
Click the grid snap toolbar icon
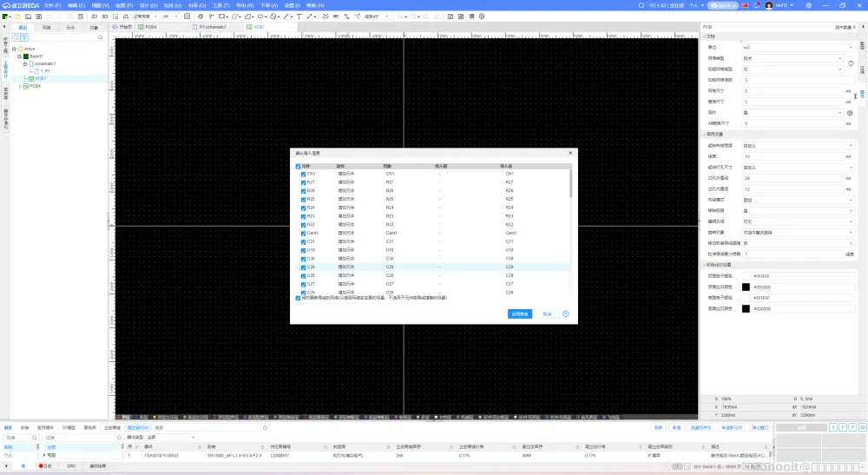187,16
